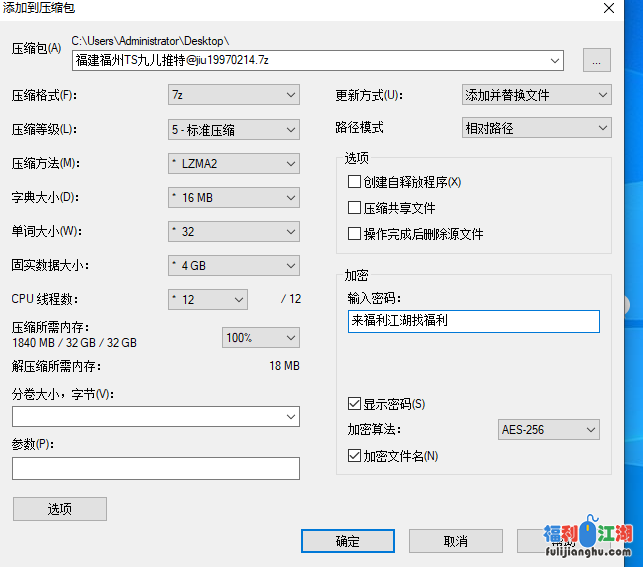Image resolution: width=643 pixels, height=567 pixels.
Task: Uncheck the 显示密码 checkbox
Action: coord(354,404)
